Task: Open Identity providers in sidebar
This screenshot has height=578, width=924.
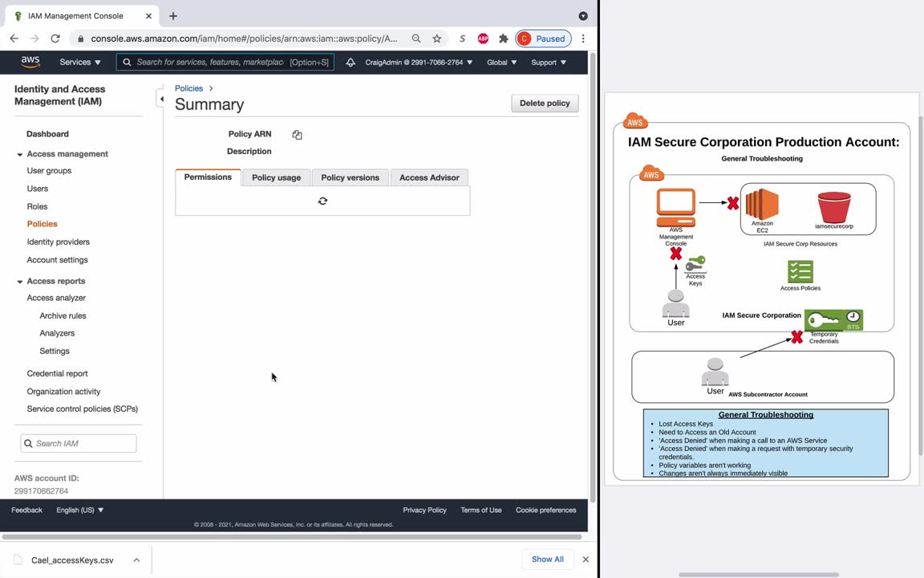Action: tap(59, 242)
